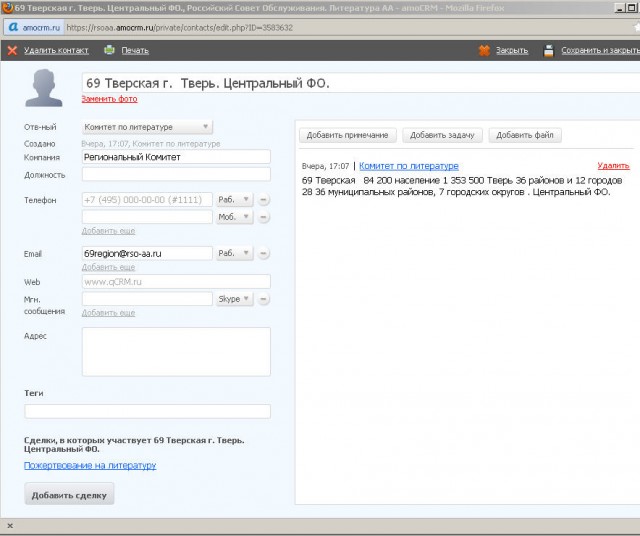Click the red Удалить note link
Image resolution: width=640 pixels, height=536 pixels.
point(613,166)
